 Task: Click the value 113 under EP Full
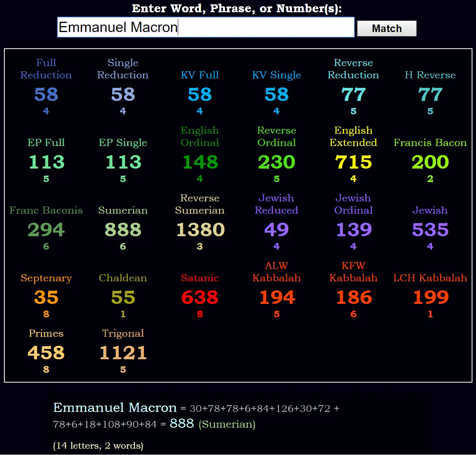pyautogui.click(x=46, y=162)
